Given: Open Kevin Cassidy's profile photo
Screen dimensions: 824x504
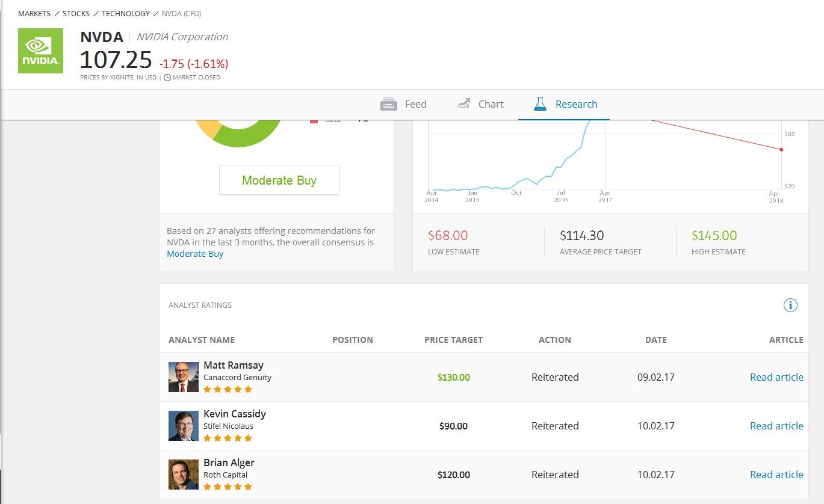Looking at the screenshot, I should coord(184,426).
